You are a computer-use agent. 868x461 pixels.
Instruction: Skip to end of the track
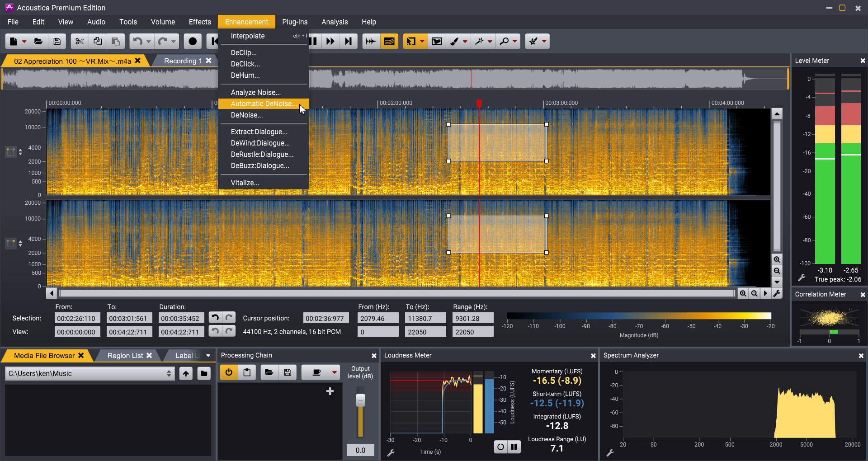point(348,41)
